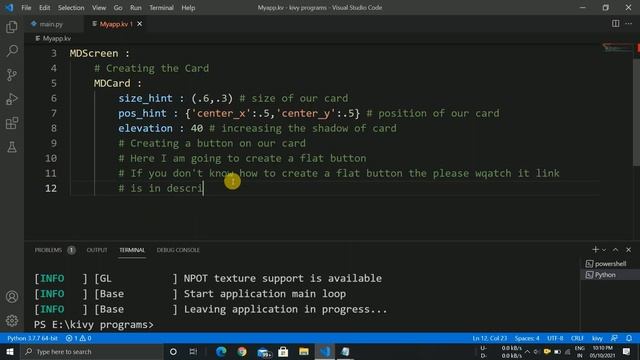640x360 pixels.
Task: Select the Myapp.kv editor tab
Action: [116, 24]
